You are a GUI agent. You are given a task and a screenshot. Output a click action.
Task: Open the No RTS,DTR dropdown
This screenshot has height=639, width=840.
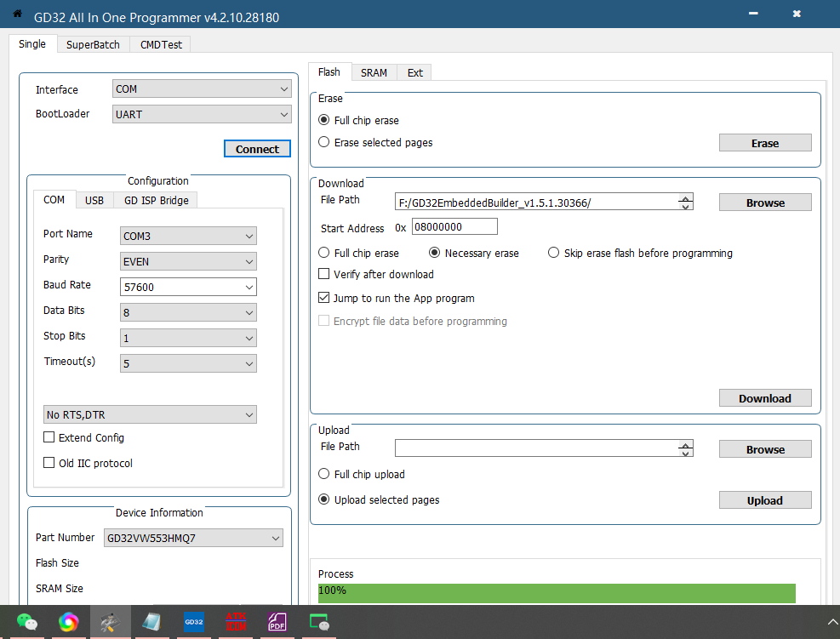pyautogui.click(x=150, y=414)
